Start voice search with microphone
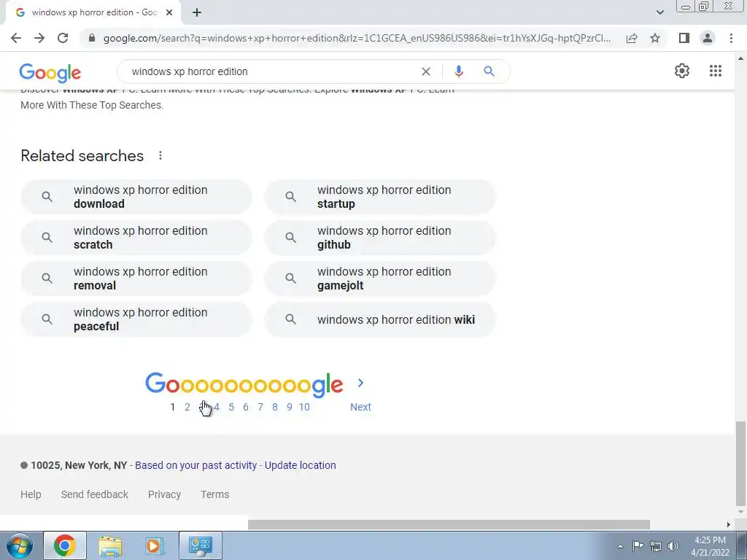The image size is (747, 560). tap(458, 71)
